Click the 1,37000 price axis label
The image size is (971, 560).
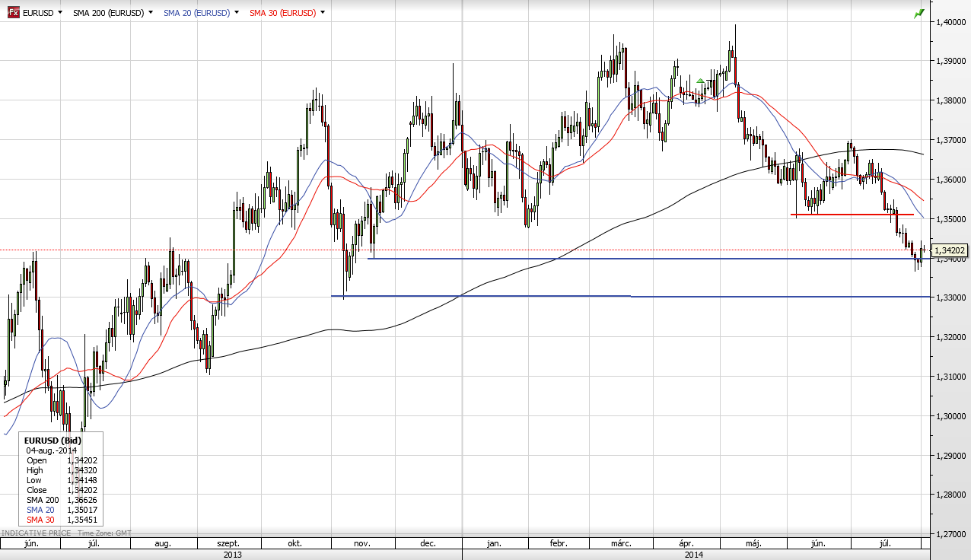[x=951, y=140]
